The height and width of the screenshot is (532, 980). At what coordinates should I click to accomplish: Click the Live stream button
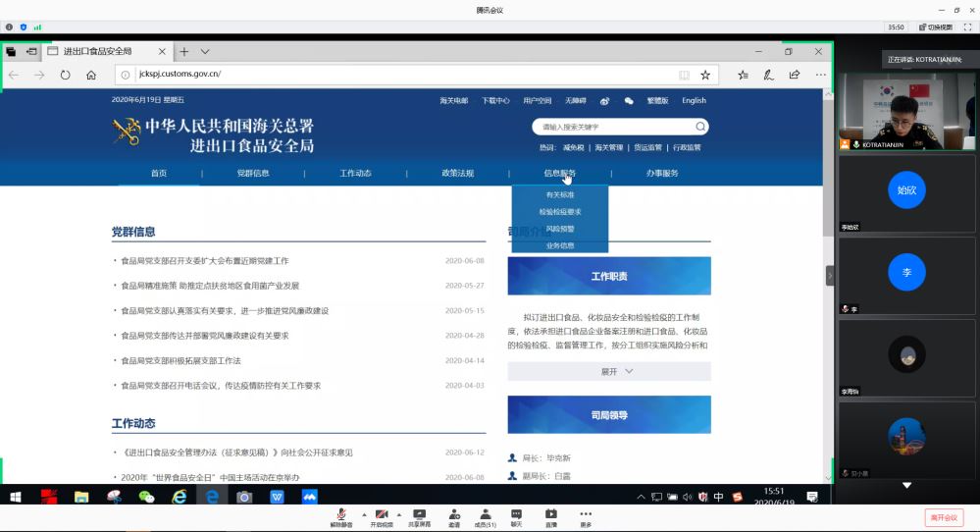(x=550, y=517)
